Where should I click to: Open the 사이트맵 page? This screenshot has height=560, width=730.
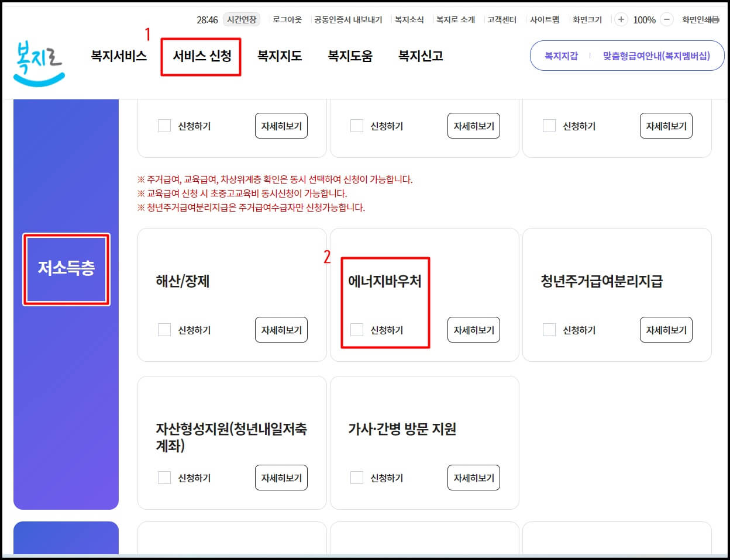(x=545, y=19)
